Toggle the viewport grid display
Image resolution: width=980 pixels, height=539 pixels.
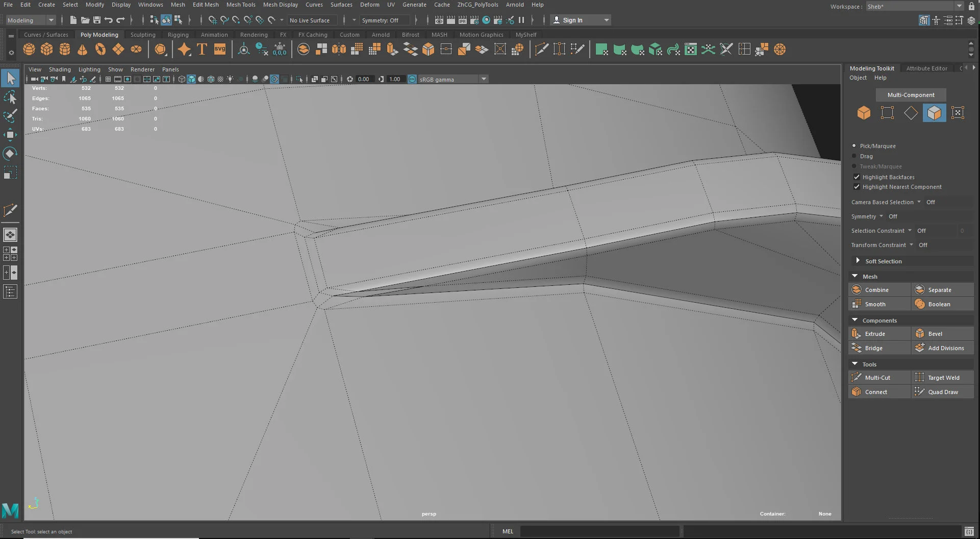(x=108, y=79)
